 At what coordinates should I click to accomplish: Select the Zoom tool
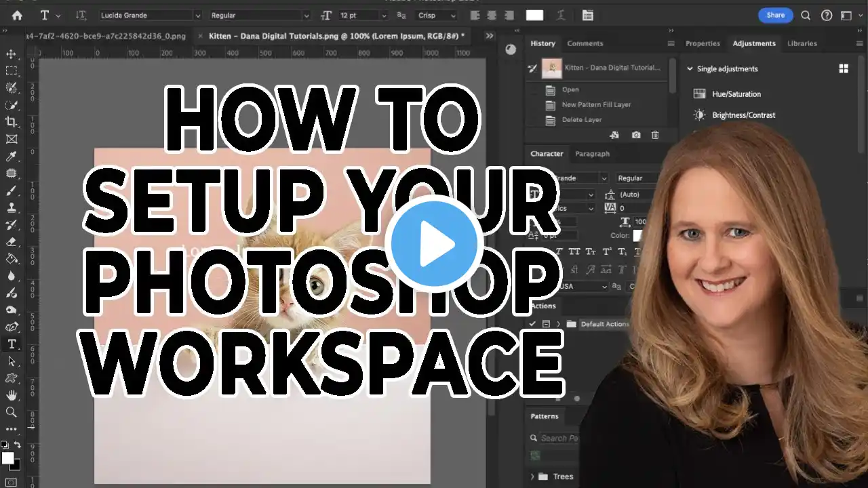[x=12, y=412]
